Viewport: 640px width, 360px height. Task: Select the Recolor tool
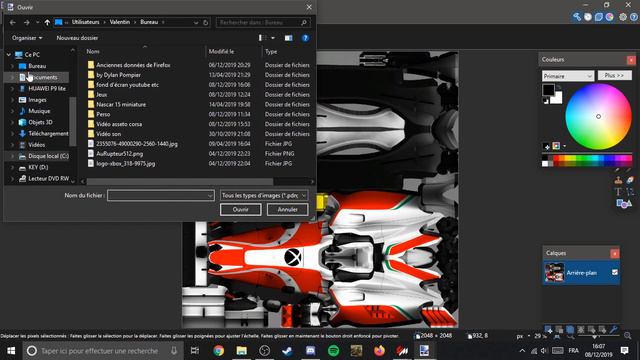point(630,180)
